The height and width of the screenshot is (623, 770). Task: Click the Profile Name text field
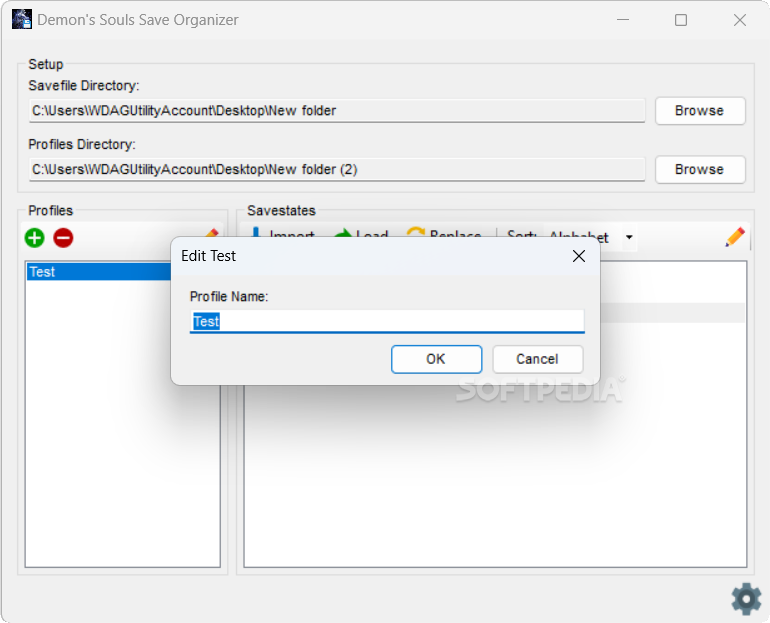[x=387, y=321]
